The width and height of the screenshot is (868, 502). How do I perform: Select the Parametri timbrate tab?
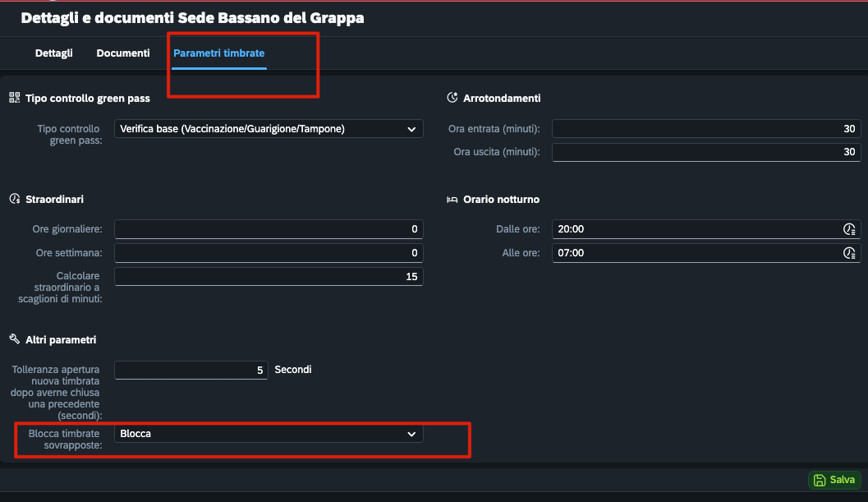218,53
